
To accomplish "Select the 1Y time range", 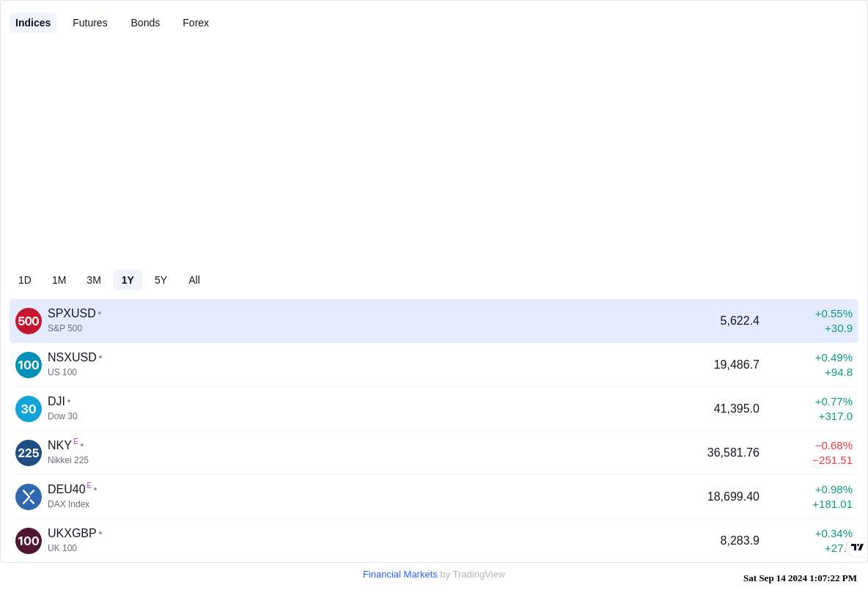I will pyautogui.click(x=128, y=280).
